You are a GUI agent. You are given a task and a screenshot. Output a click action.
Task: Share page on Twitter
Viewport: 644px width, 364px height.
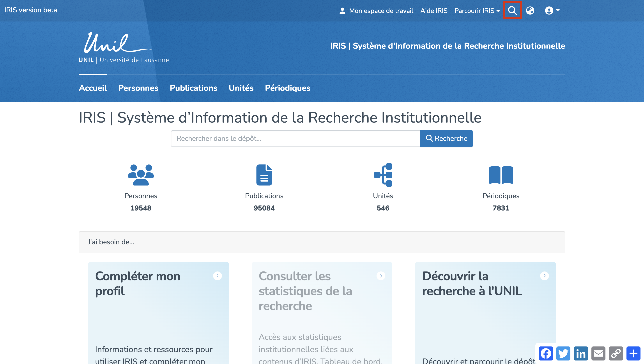[x=563, y=353]
